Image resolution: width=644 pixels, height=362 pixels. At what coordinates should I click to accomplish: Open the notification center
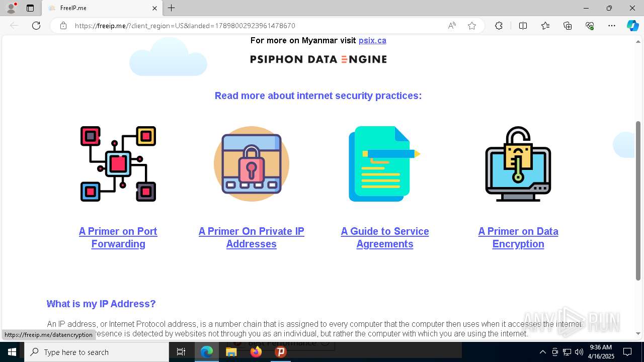pos(628,352)
